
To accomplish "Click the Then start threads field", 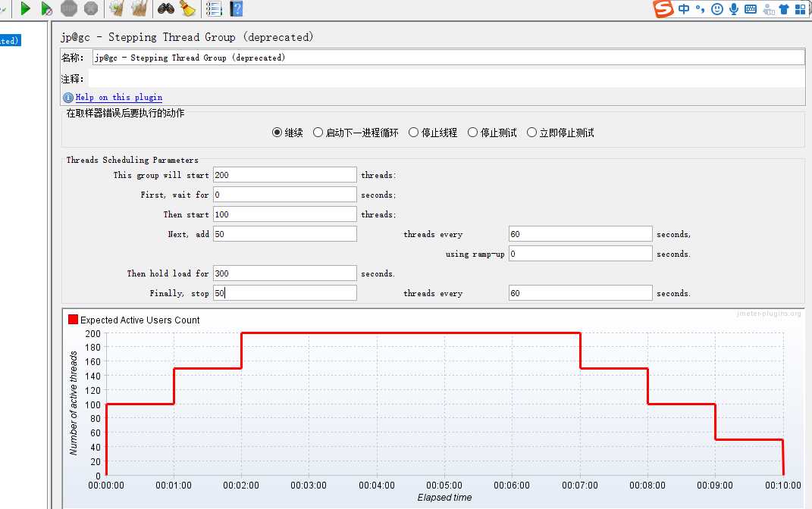I will point(285,214).
